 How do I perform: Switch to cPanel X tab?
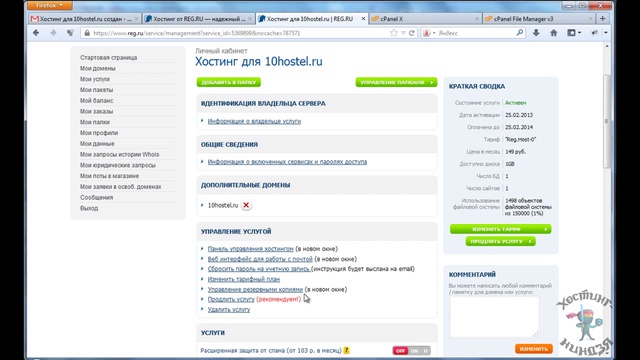[425, 19]
